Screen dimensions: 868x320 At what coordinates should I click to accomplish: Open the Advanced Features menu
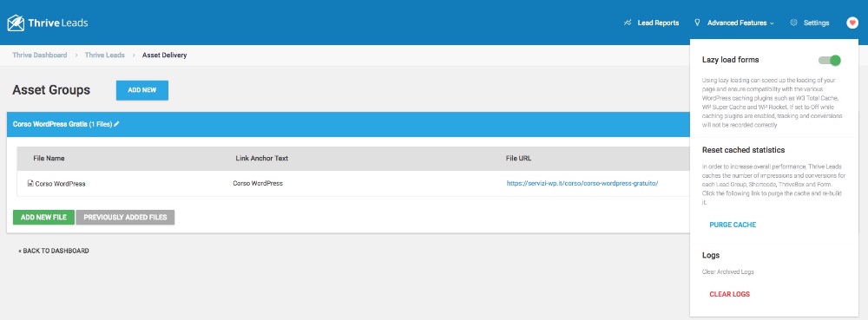(x=737, y=23)
